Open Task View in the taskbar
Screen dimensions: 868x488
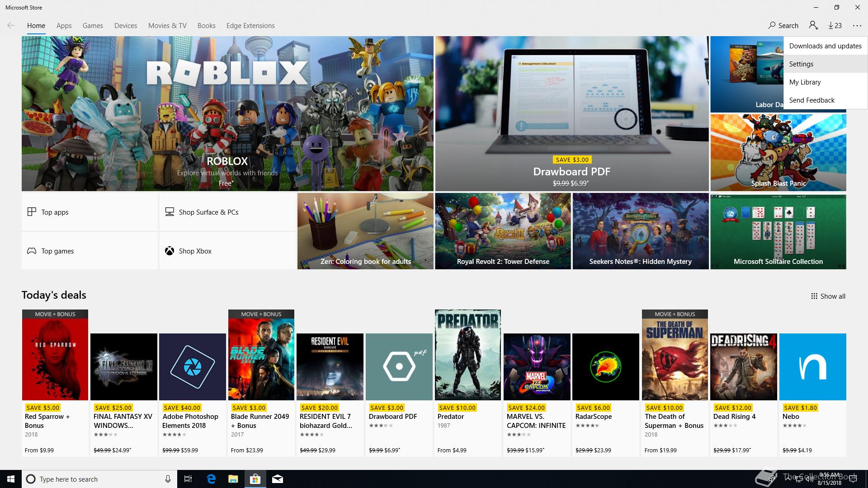[188, 479]
